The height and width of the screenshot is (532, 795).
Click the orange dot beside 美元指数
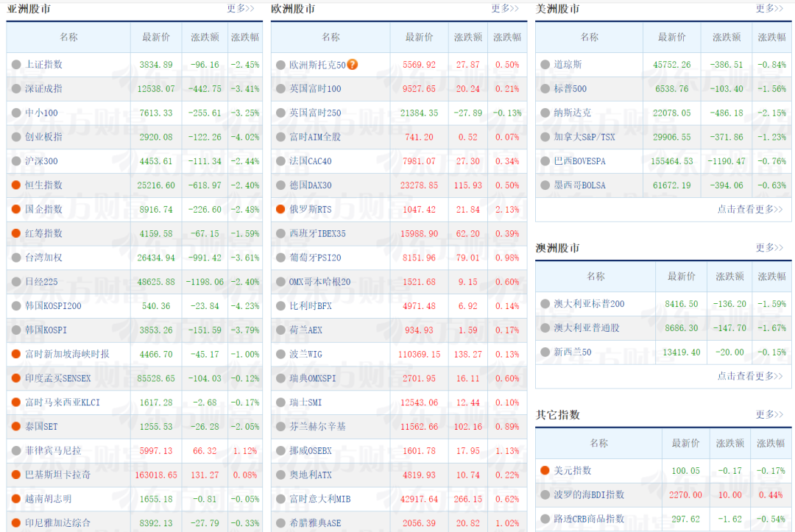(545, 471)
